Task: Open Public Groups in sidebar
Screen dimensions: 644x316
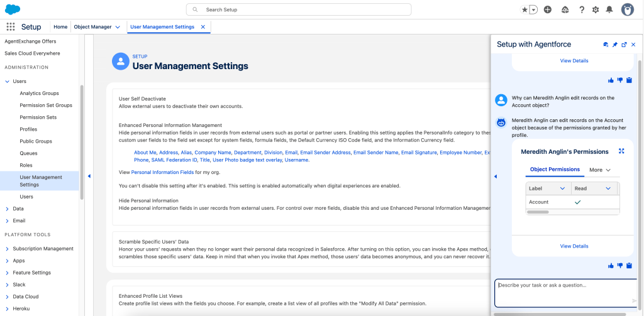Action: pos(36,141)
